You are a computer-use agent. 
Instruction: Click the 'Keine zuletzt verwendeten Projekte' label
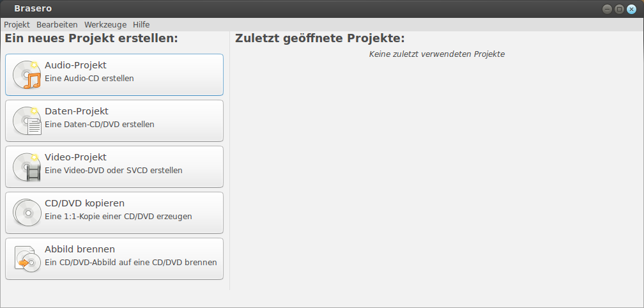tap(436, 54)
